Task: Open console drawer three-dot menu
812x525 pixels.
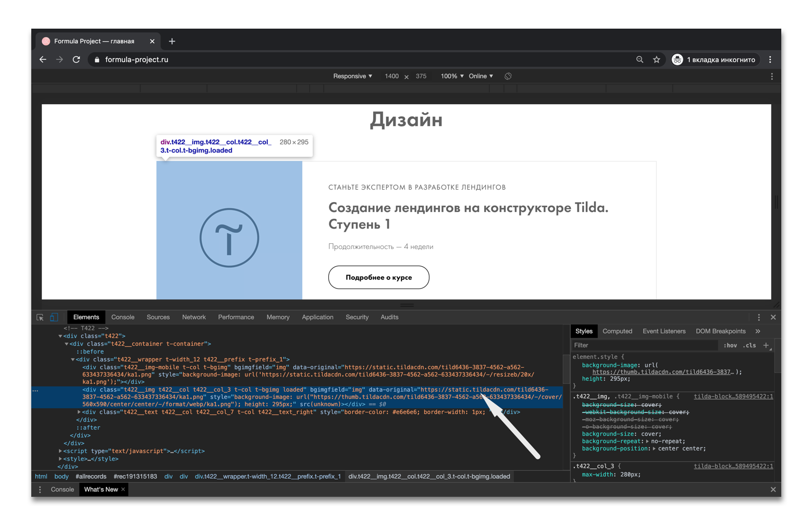Action: [x=40, y=490]
